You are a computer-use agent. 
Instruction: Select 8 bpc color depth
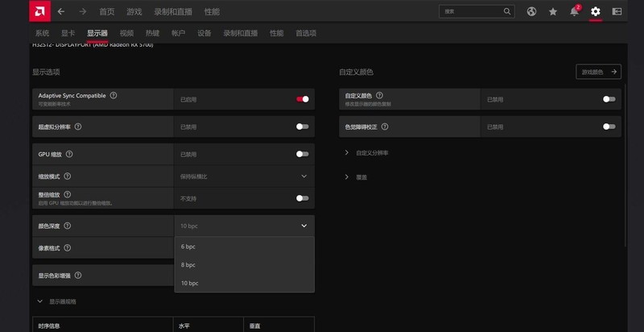[245, 265]
